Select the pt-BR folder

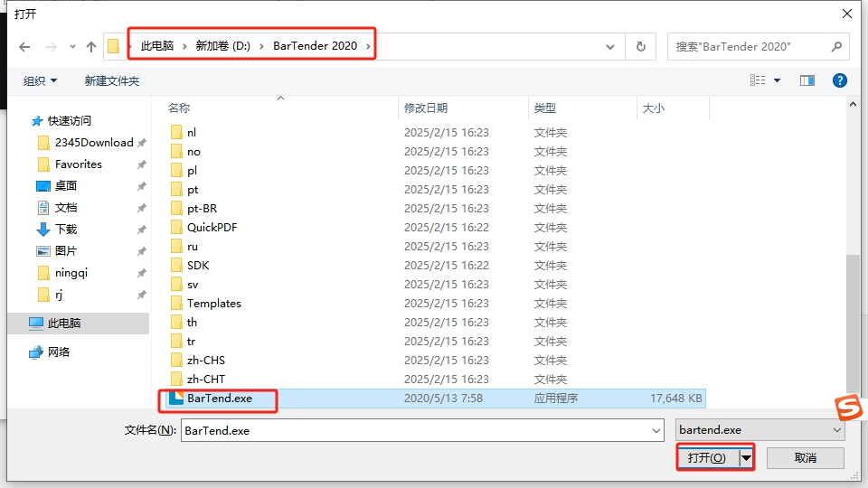click(202, 209)
